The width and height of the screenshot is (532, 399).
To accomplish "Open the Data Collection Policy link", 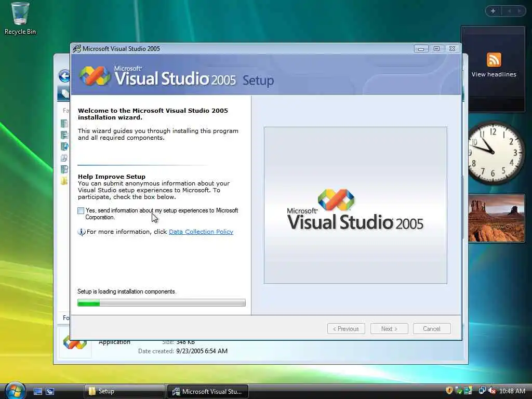I will click(x=201, y=232).
